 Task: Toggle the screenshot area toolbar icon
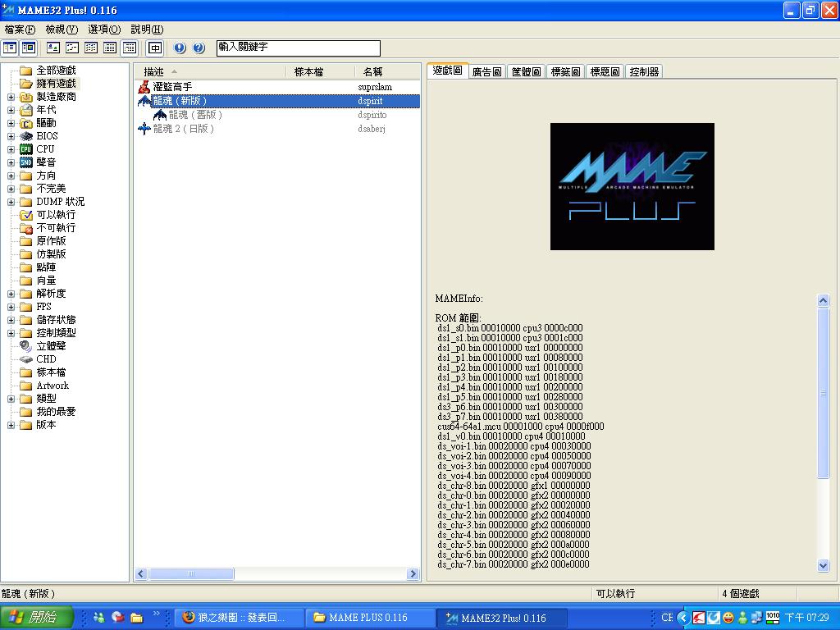29,48
